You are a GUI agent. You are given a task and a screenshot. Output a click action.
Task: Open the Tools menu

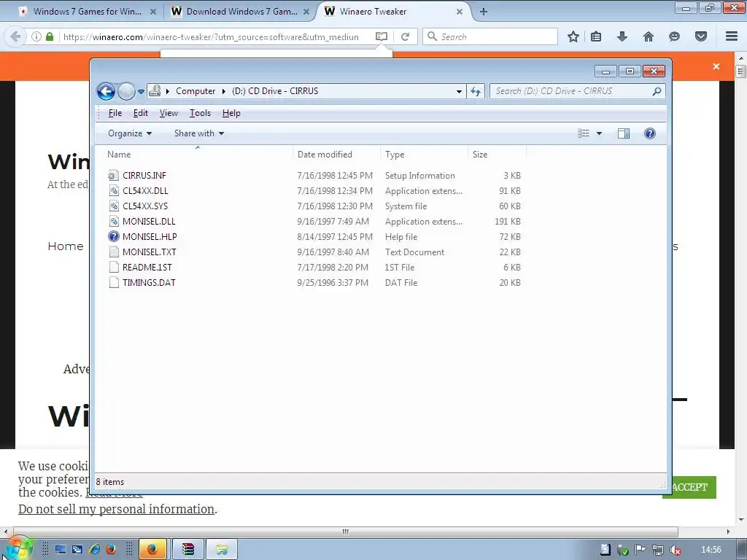coord(200,113)
